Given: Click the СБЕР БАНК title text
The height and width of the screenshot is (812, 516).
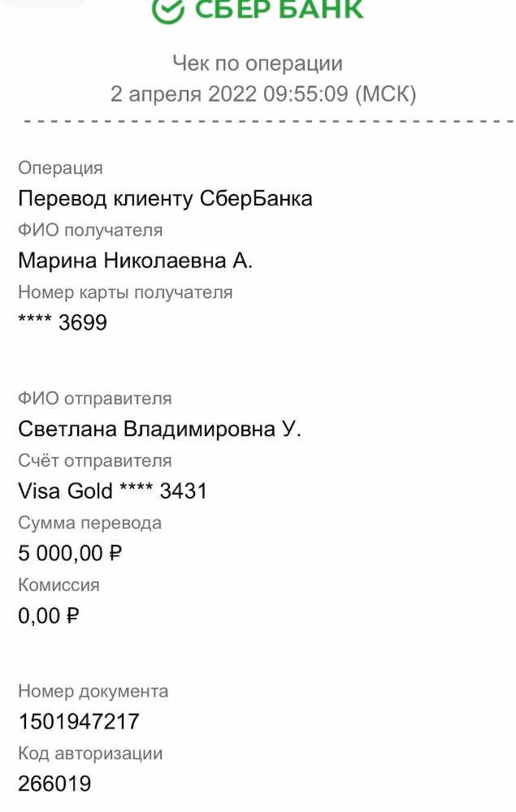Looking at the screenshot, I should (278, 10).
